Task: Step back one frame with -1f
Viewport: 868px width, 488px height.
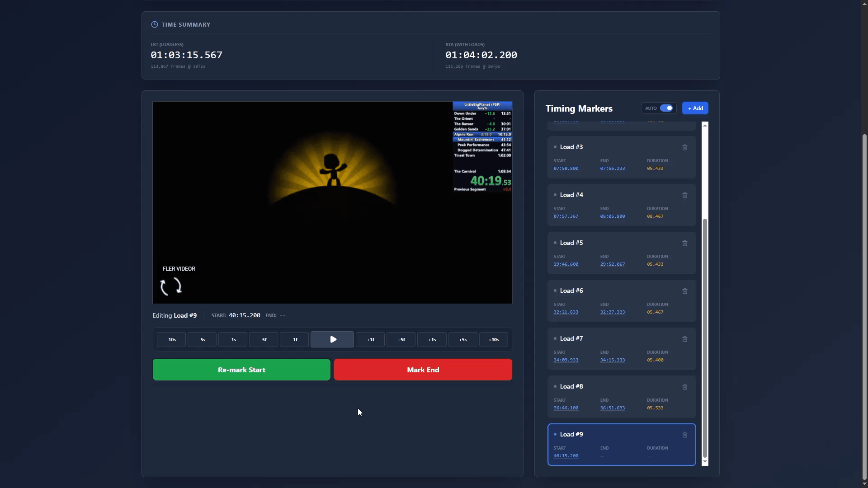Action: click(294, 339)
